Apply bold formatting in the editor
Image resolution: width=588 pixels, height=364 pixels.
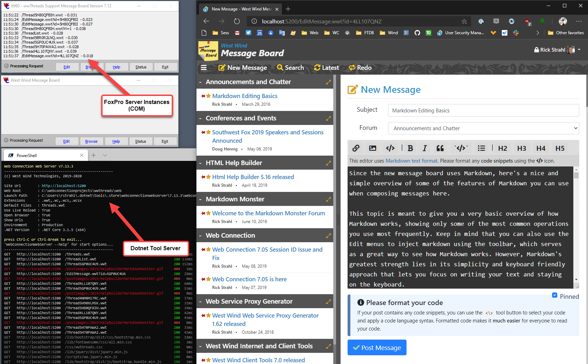coord(410,148)
